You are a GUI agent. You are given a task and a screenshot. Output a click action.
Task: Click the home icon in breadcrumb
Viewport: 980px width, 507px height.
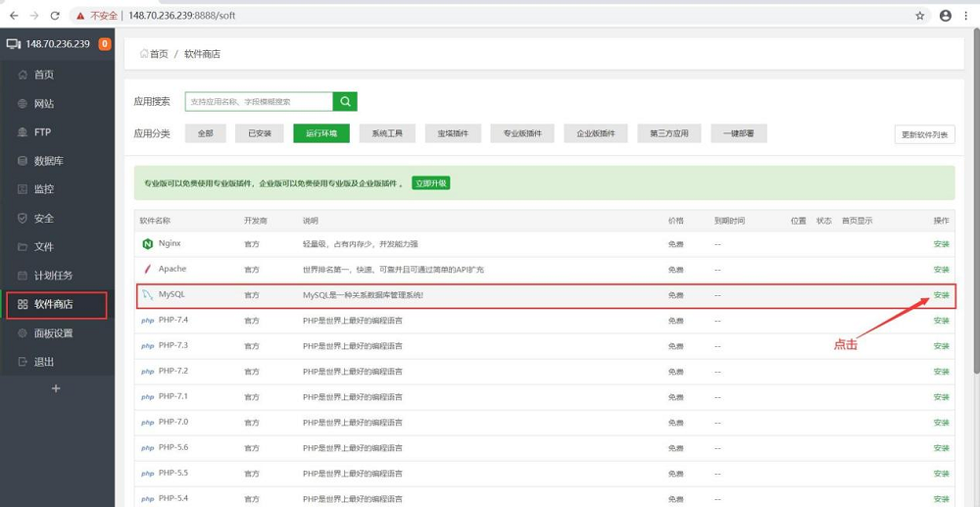[x=144, y=54]
